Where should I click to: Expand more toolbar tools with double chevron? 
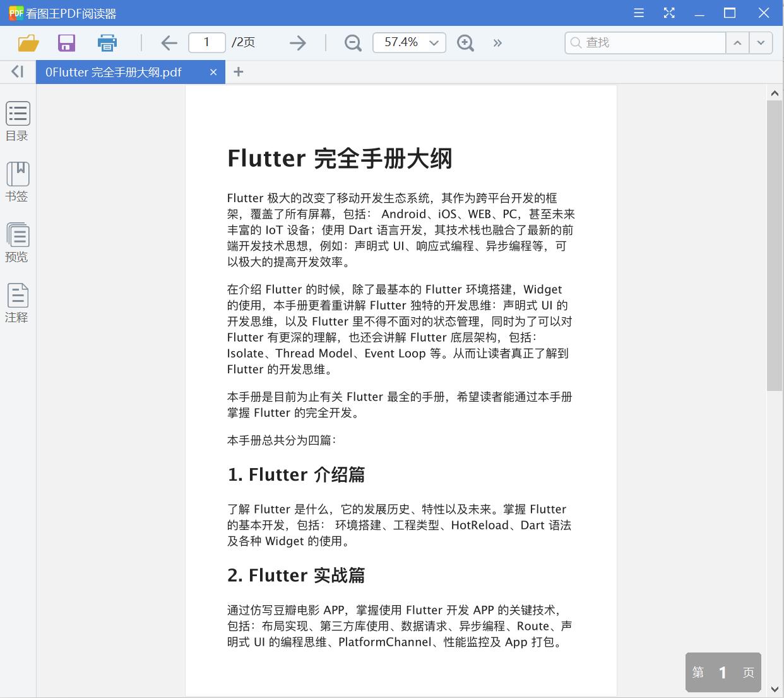(x=497, y=43)
